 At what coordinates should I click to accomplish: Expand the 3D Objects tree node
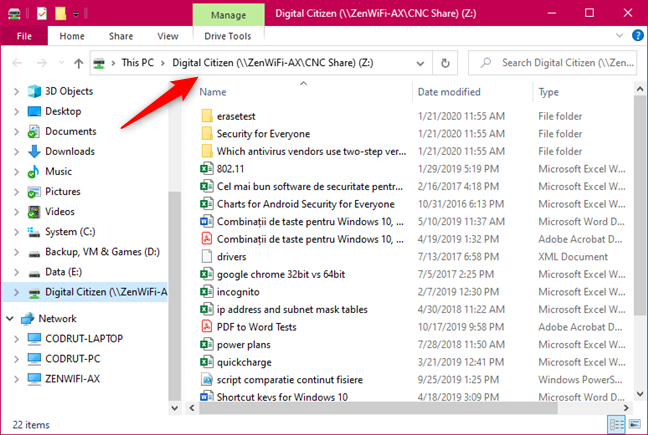click(16, 91)
